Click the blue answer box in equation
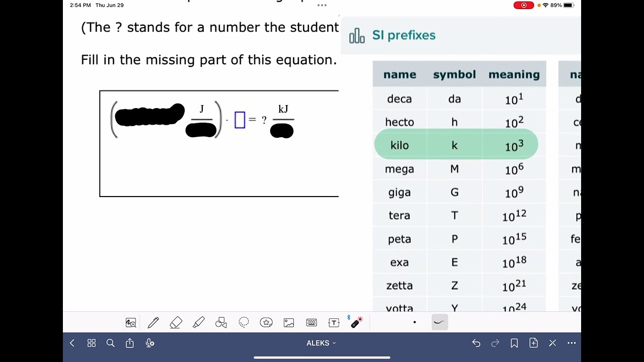The height and width of the screenshot is (362, 644). [240, 120]
